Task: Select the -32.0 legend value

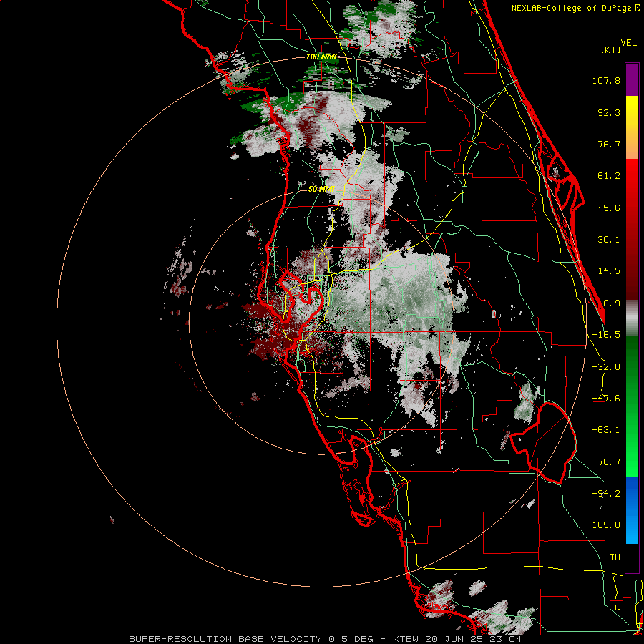Action: click(x=606, y=367)
